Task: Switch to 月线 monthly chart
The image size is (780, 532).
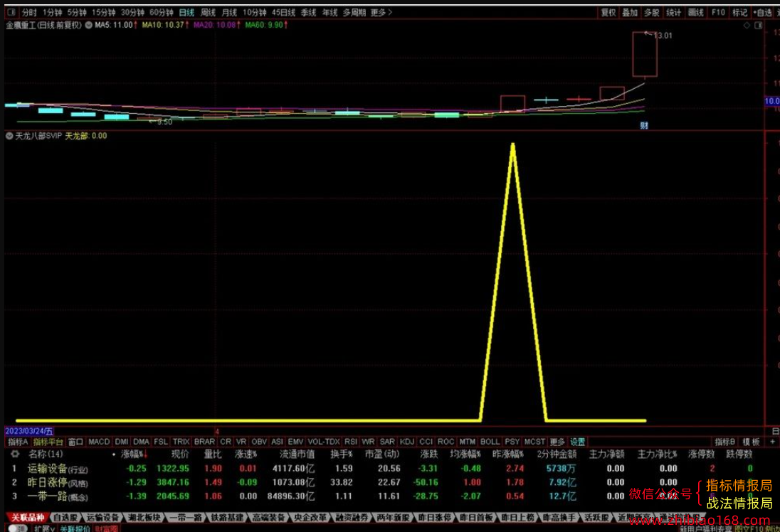Action: tap(229, 12)
